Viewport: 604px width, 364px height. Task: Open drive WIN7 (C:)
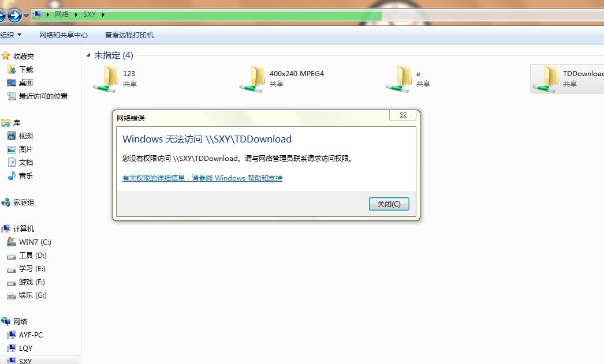(35, 242)
